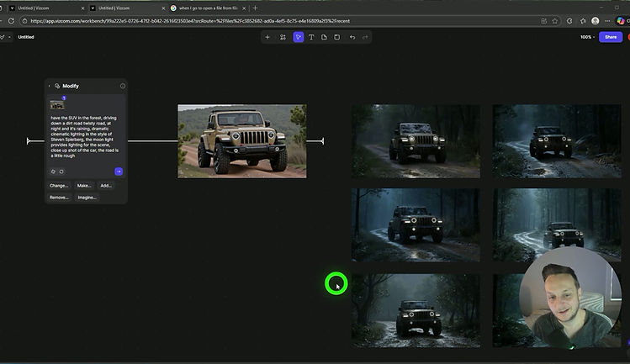Image resolution: width=630 pixels, height=364 pixels.
Task: Open the shapes and components tool
Action: [x=283, y=37]
